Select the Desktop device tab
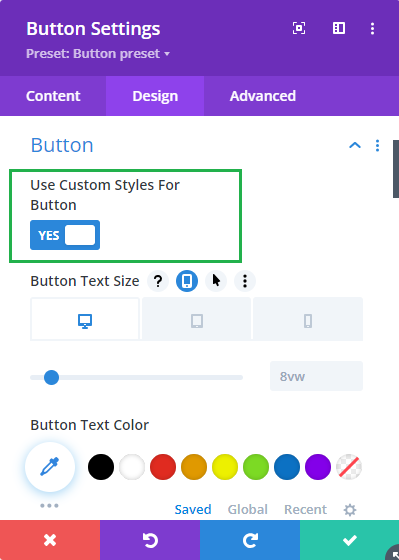The height and width of the screenshot is (560, 399). 85,319
